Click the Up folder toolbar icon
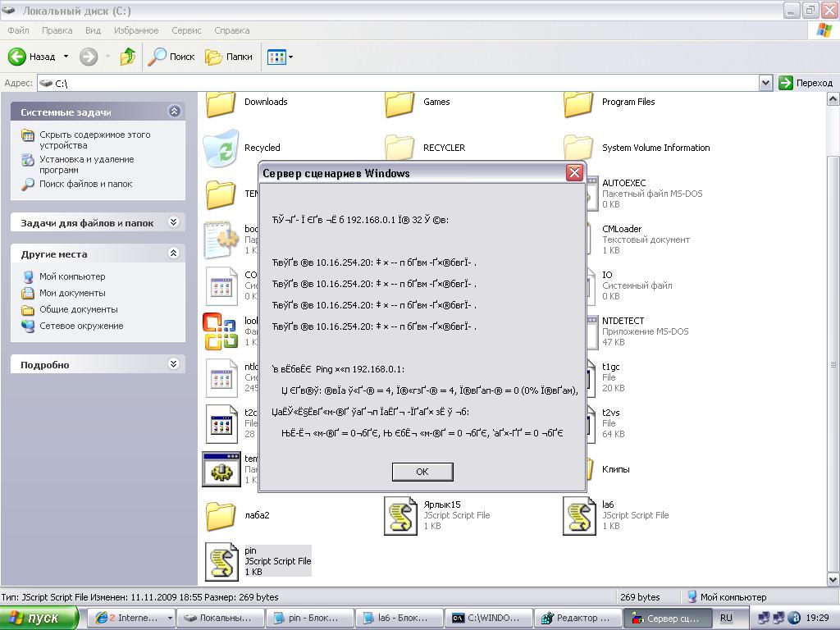The height and width of the screenshot is (630, 840). click(x=128, y=57)
